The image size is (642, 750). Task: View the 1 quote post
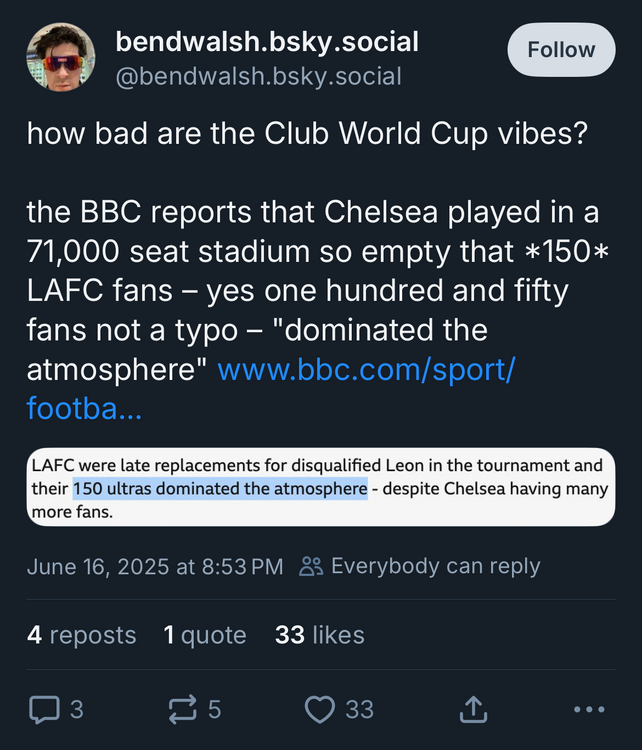(205, 635)
